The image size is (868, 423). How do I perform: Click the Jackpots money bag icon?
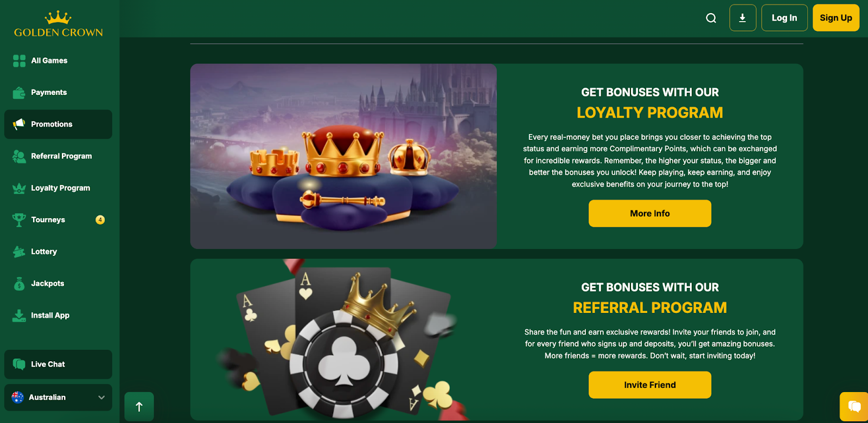pyautogui.click(x=19, y=284)
